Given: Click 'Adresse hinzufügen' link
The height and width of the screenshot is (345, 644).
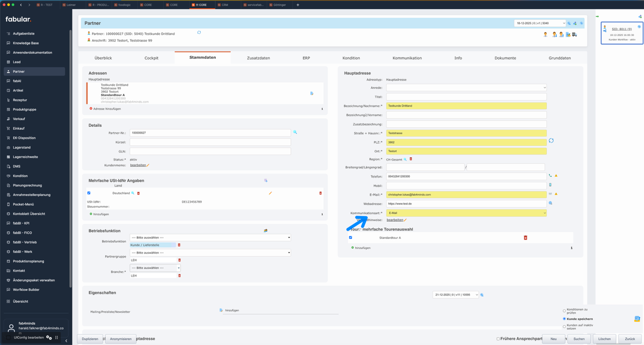Looking at the screenshot, I should click(x=106, y=109).
